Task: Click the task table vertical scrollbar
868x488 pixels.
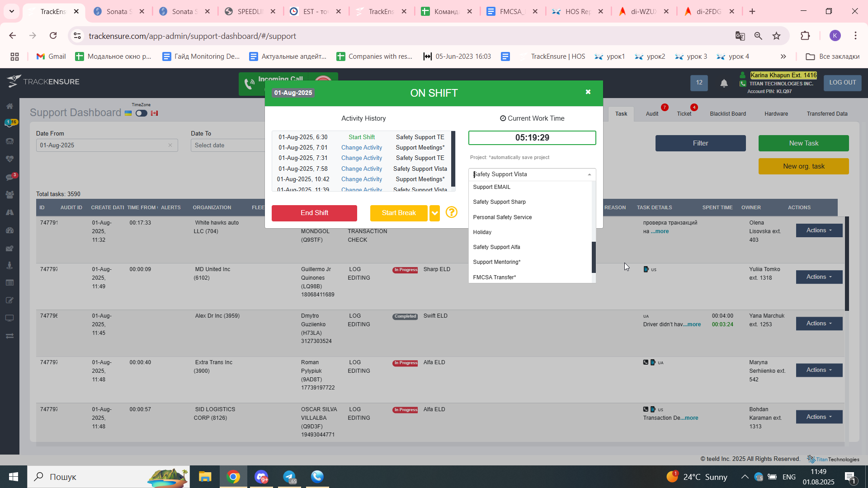Action: [847, 263]
